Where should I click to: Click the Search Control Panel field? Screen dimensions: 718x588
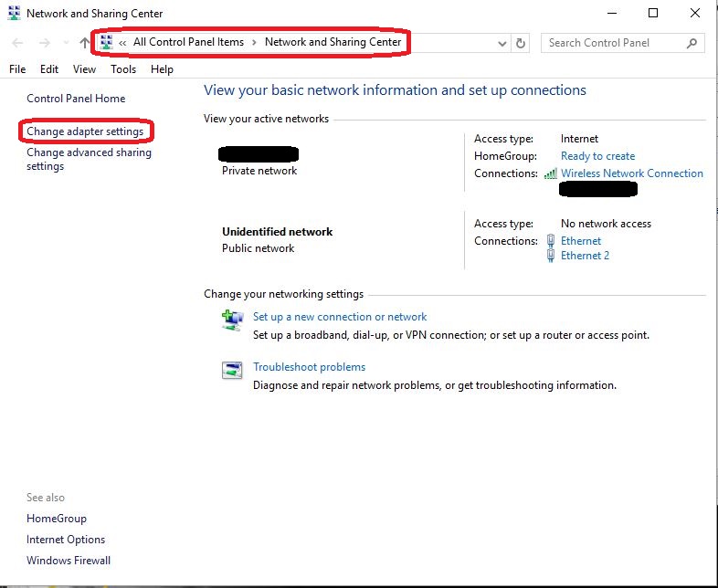pyautogui.click(x=622, y=43)
